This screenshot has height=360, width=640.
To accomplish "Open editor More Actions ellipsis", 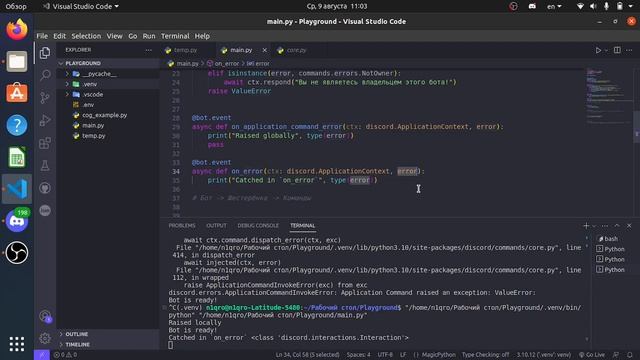I will pyautogui.click(x=629, y=50).
